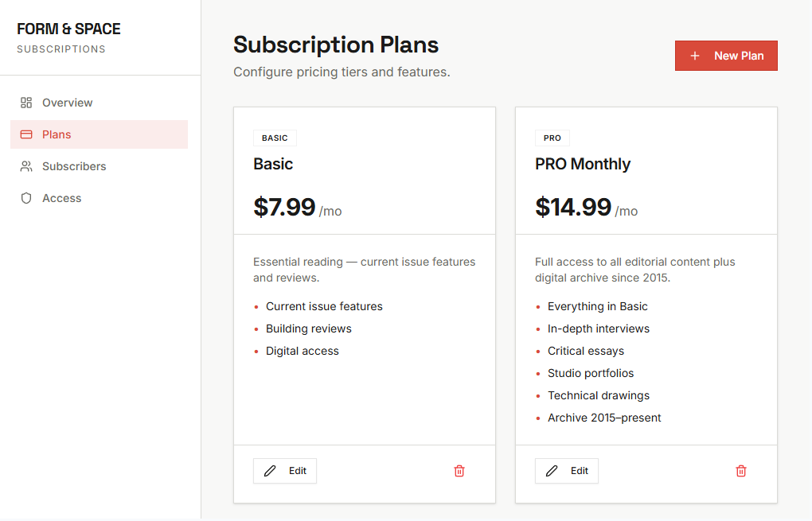Image resolution: width=812 pixels, height=521 pixels.
Task: Click the PRO Monthly plan title
Action: (583, 164)
